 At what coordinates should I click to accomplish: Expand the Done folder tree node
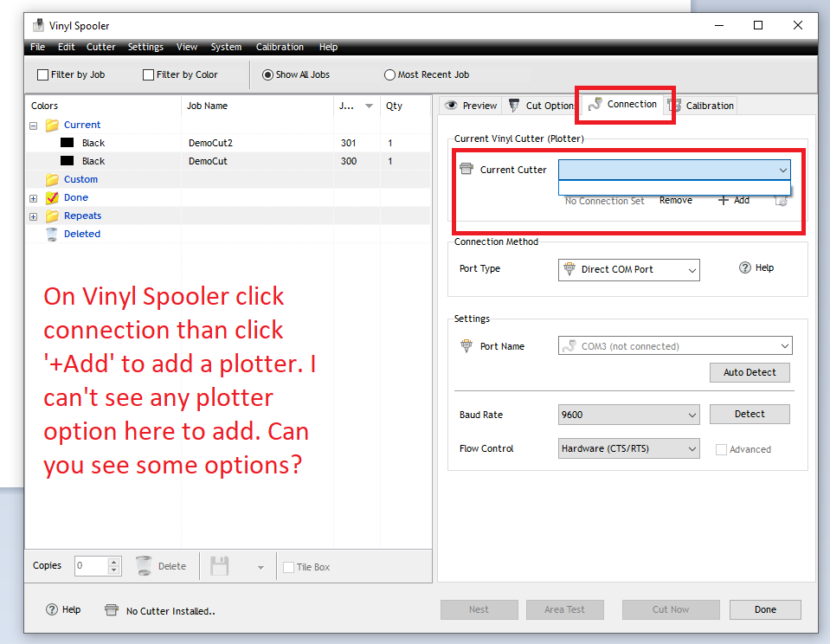34,198
